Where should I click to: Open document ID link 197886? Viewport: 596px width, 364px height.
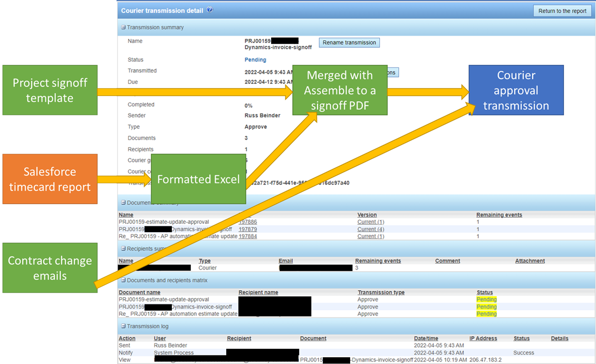(x=248, y=222)
